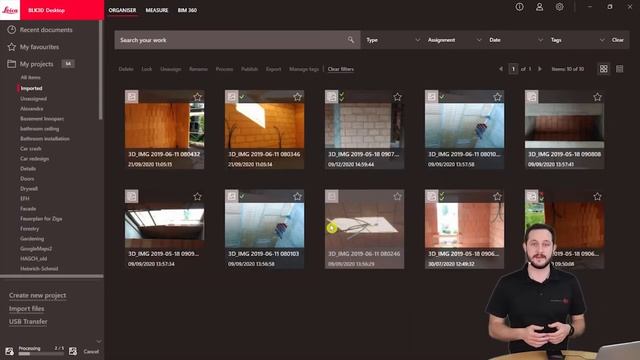Favourite 3D_IMG 2019-06-11 080432 with star
This screenshot has width=640, height=360.
[x=197, y=97]
